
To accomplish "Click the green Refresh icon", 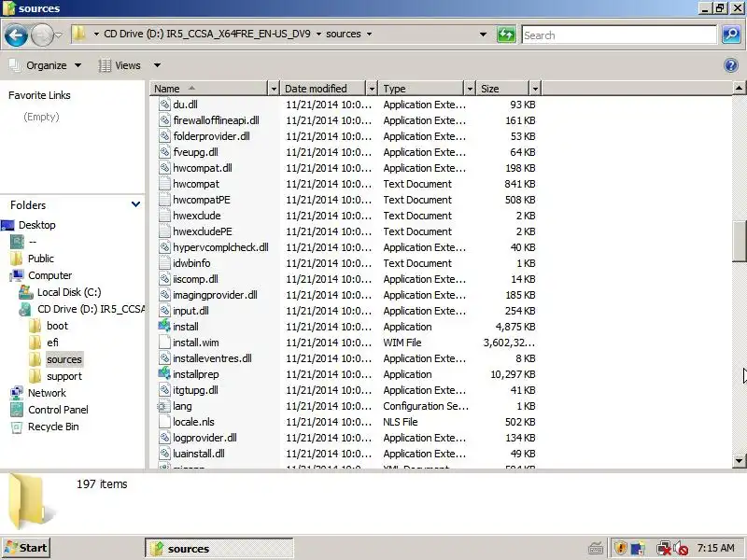I will (x=506, y=35).
